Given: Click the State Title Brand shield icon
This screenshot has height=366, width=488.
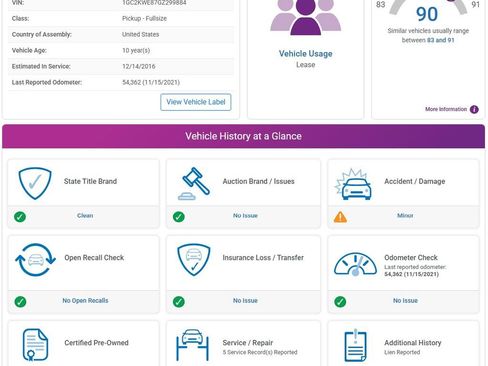Looking at the screenshot, I should coord(35,183).
